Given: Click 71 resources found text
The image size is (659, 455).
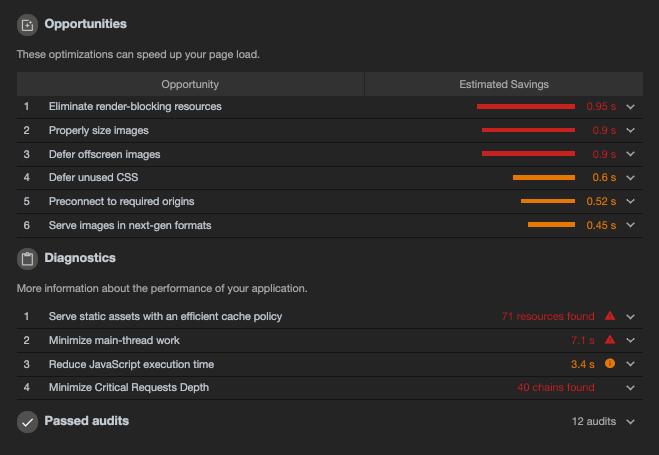Looking at the screenshot, I should point(548,316).
